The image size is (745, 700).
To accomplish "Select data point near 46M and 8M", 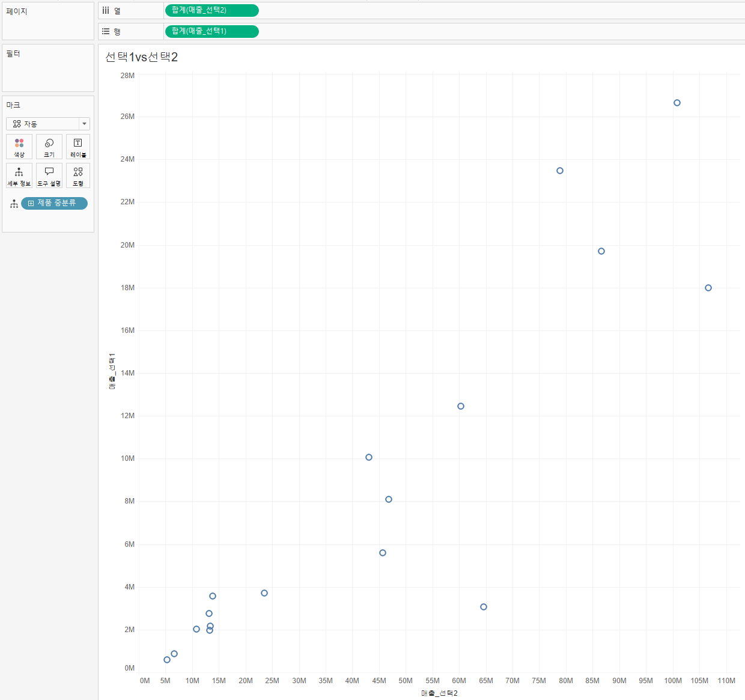I will click(389, 499).
